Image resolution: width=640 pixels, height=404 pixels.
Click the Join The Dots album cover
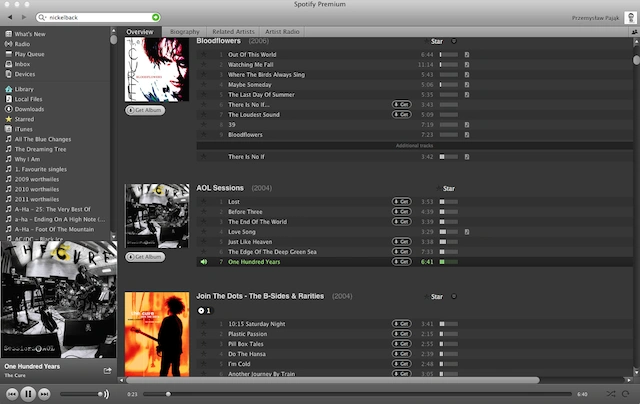[157, 334]
